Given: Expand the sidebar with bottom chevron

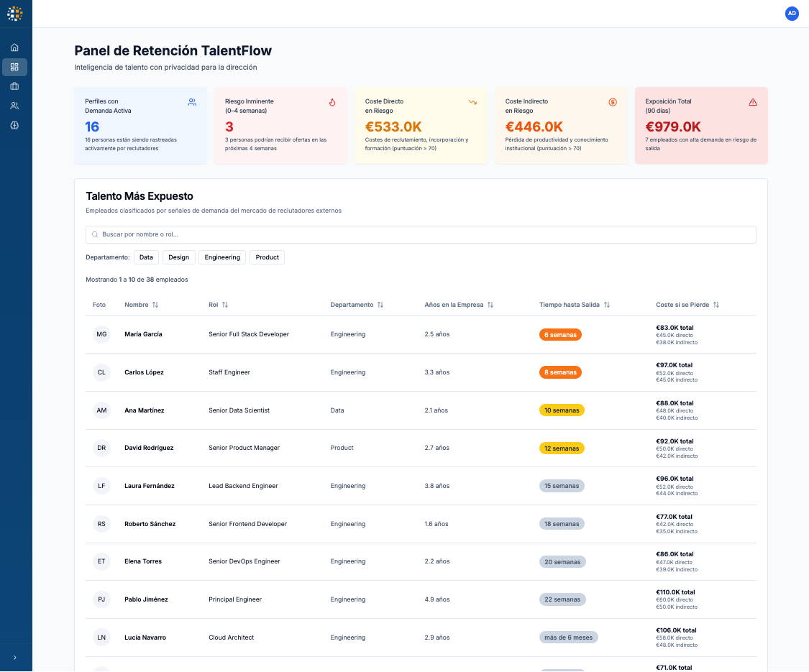Looking at the screenshot, I should click(15, 657).
